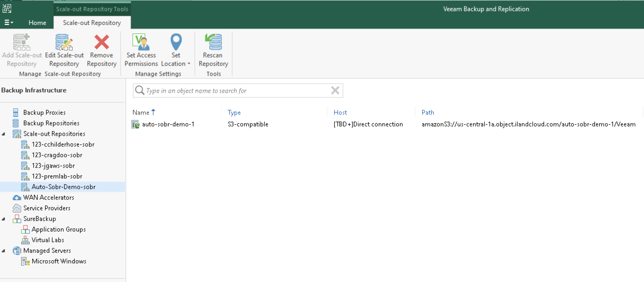Switch to the Home tab

(x=37, y=23)
